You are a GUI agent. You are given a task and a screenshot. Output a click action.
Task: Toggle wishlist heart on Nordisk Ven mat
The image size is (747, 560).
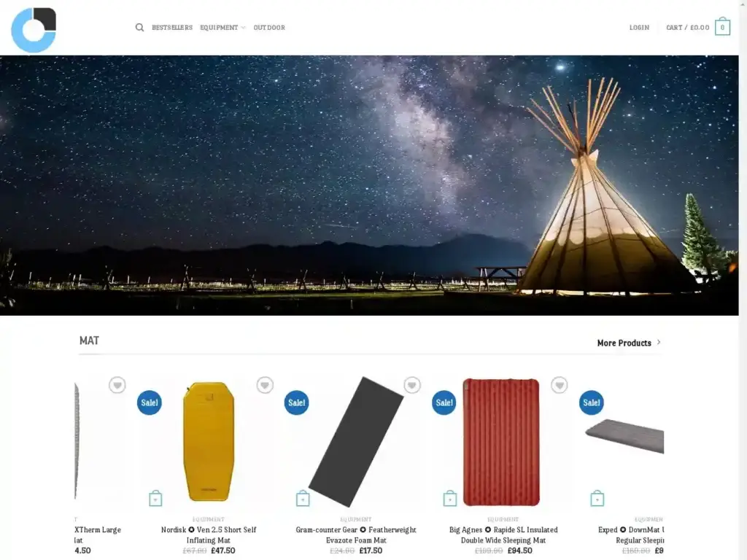point(265,385)
